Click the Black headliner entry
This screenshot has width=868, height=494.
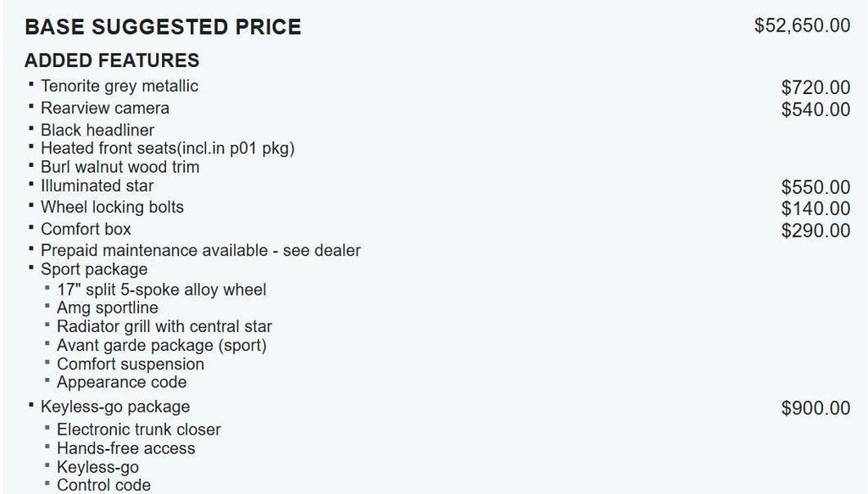97,130
